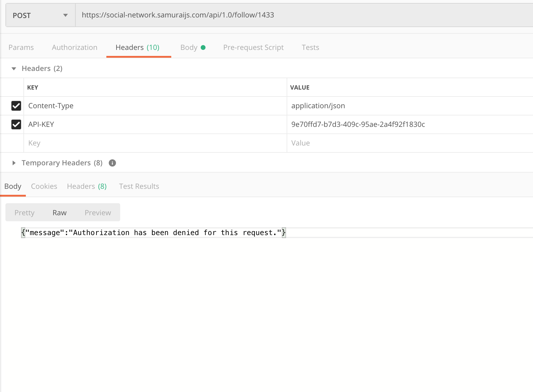Viewport: 533px width, 392px height.
Task: Uncheck the Content-Type header checkbox
Action: tap(16, 106)
